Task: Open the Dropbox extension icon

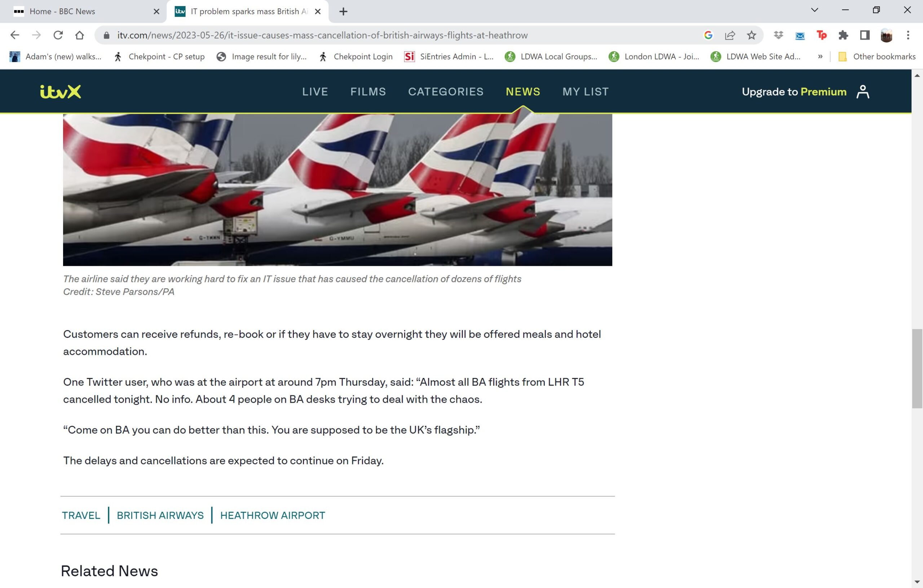Action: 778,35
